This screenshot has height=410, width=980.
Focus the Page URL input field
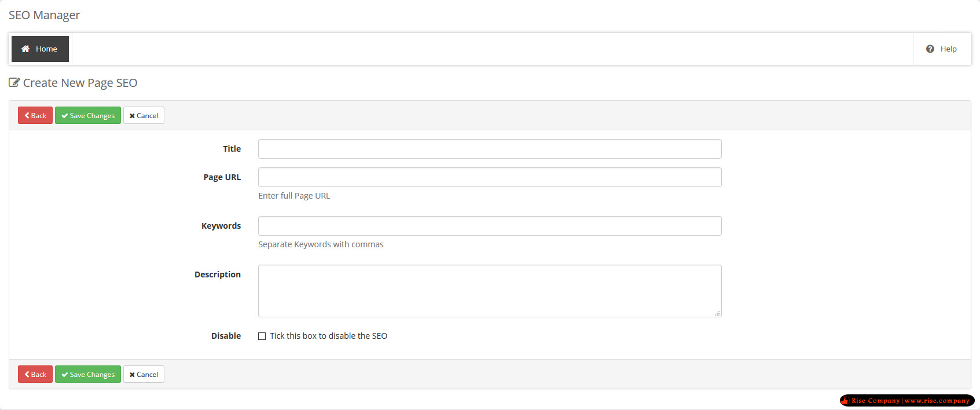click(x=490, y=177)
